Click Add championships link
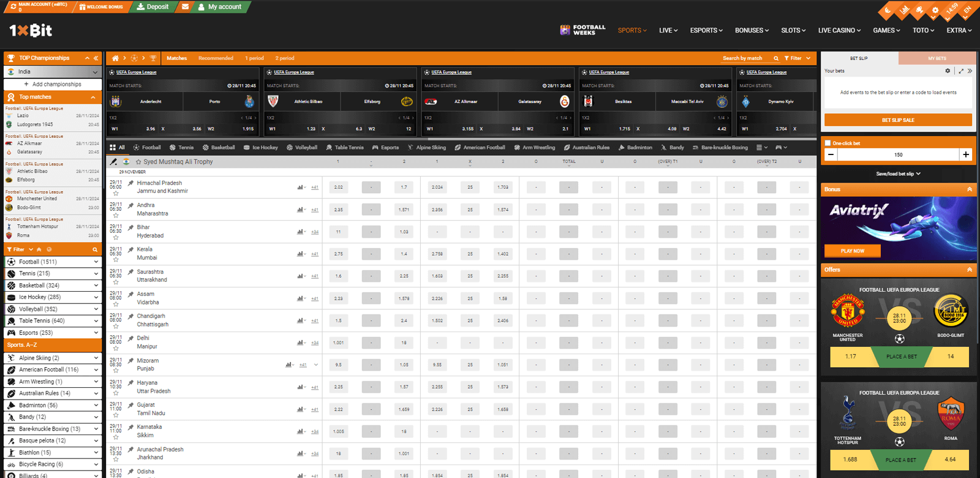The image size is (980, 478). click(x=53, y=85)
